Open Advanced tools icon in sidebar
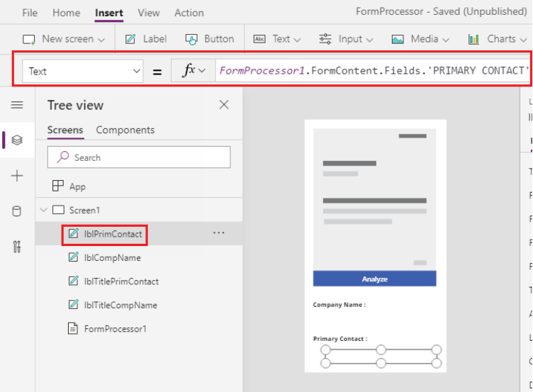 coord(17,247)
